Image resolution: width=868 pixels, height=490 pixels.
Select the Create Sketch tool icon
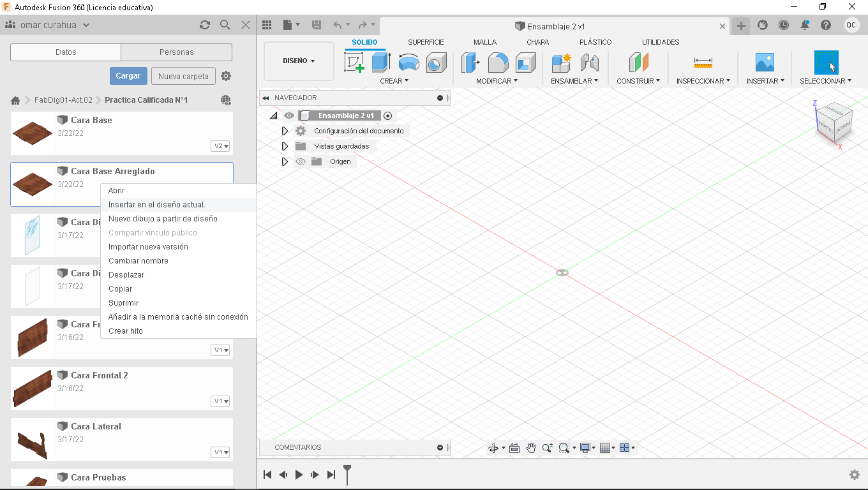(354, 63)
